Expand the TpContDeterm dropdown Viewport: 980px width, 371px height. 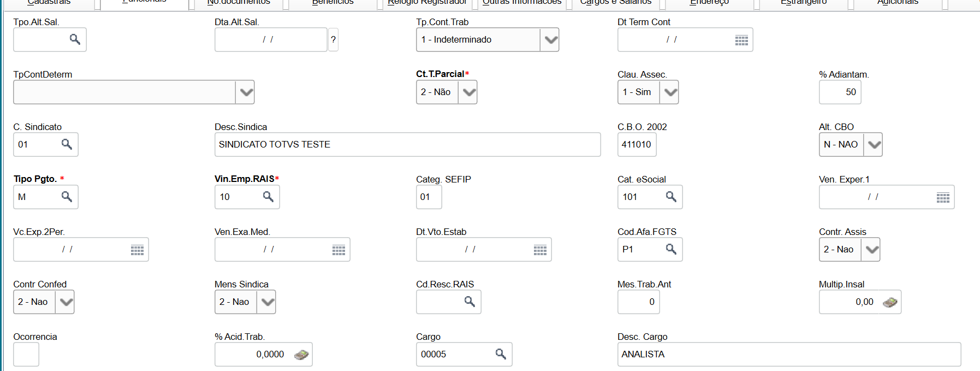click(246, 92)
